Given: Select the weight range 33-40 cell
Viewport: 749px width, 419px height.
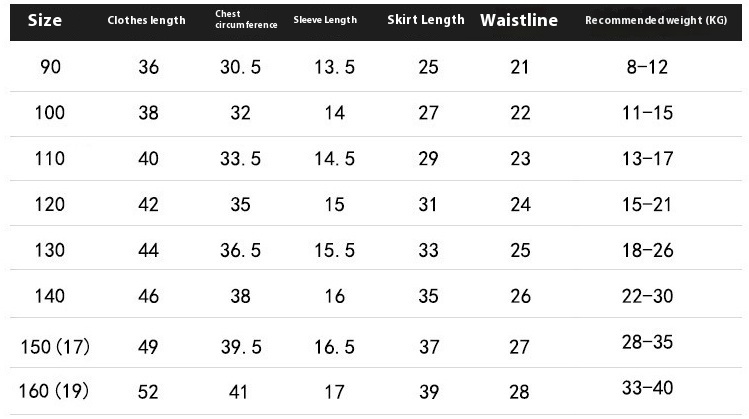Looking at the screenshot, I should (645, 389).
